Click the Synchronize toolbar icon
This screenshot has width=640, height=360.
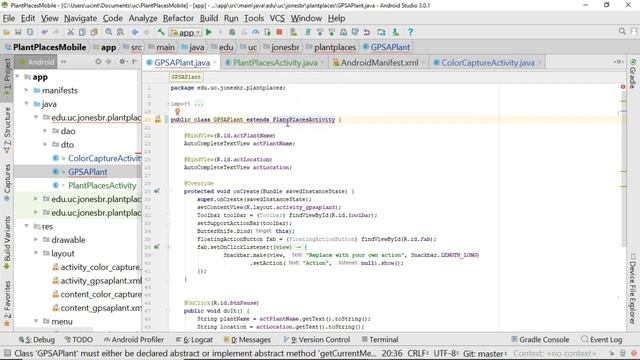point(30,32)
